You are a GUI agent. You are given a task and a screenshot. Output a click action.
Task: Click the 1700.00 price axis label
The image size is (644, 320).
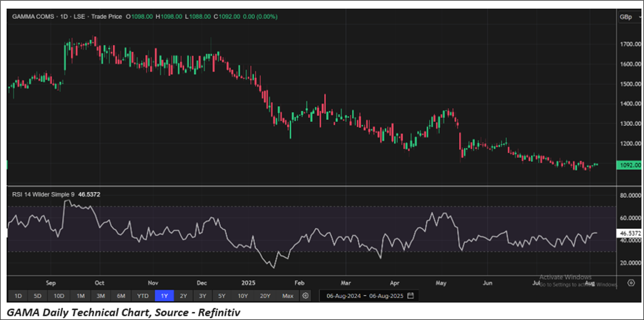click(x=630, y=44)
